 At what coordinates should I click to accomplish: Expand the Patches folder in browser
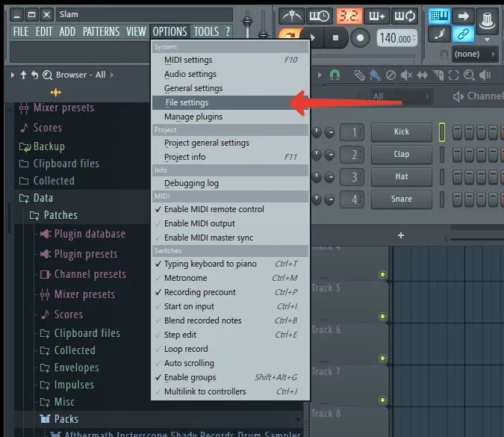[x=53, y=215]
